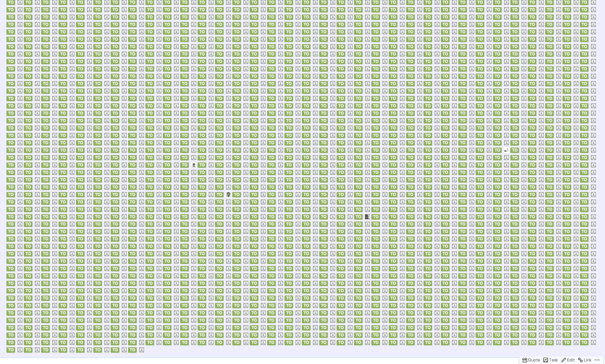605x364 pixels.
Task: Click TO badge right of curly-haired face avatar
Action: click(x=237, y=195)
